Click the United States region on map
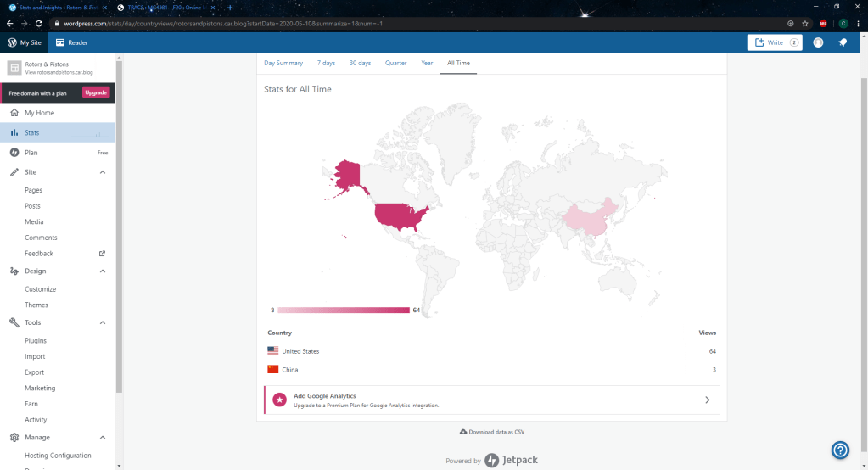868x470 pixels. [x=400, y=215]
